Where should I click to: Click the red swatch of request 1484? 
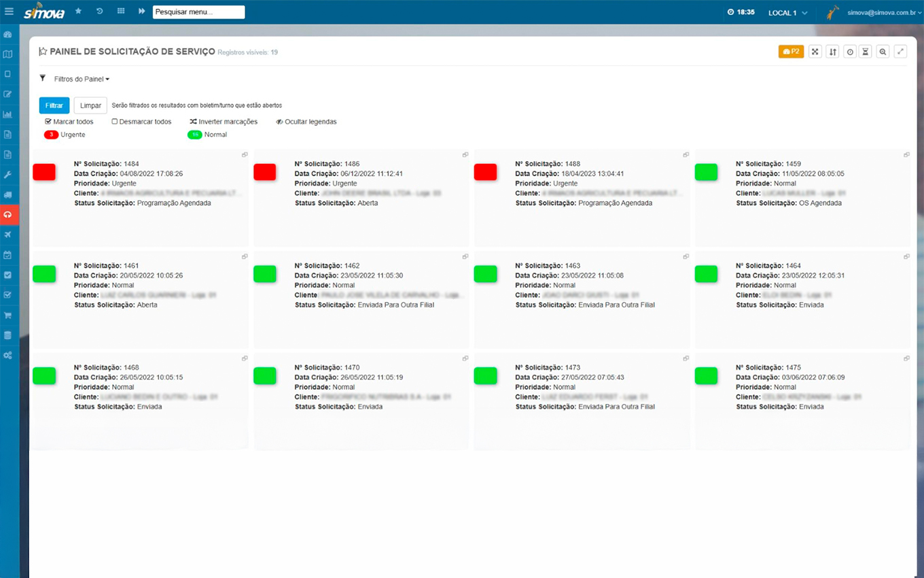(44, 173)
